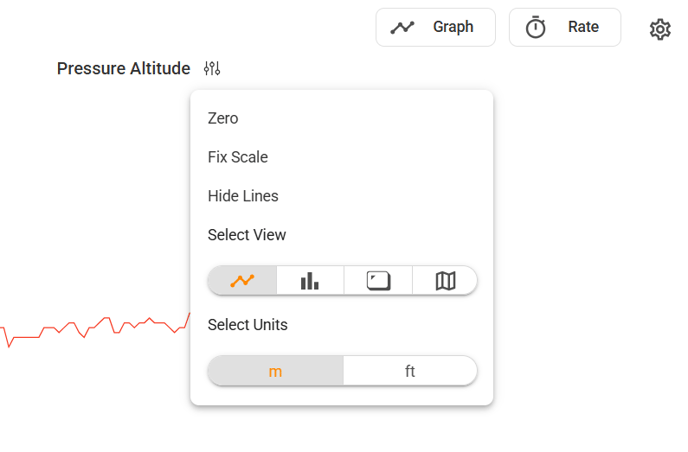Select the map view icon

pos(445,280)
